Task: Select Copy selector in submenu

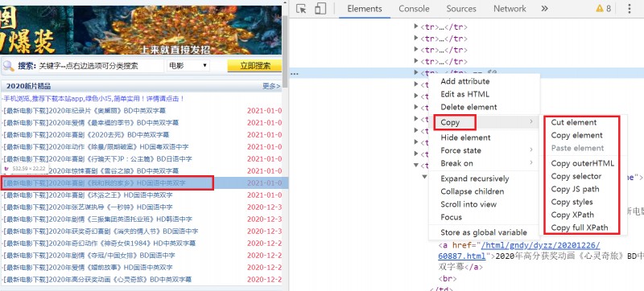Action: (576, 176)
